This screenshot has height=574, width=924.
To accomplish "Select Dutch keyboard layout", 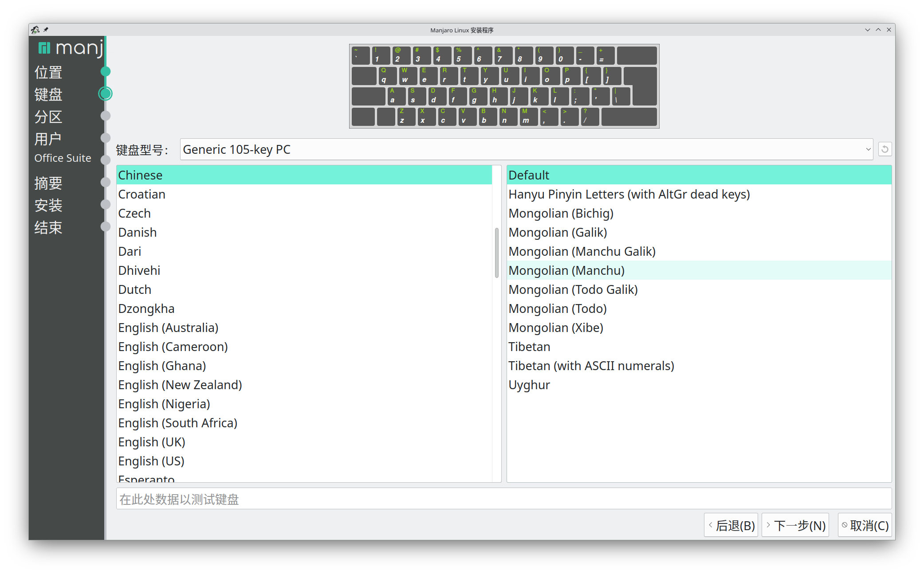I will (135, 289).
